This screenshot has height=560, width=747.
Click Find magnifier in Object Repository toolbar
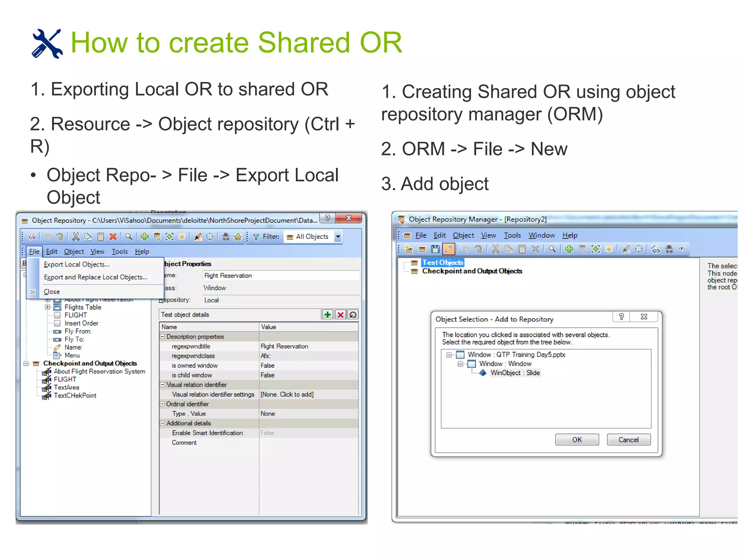tap(129, 237)
